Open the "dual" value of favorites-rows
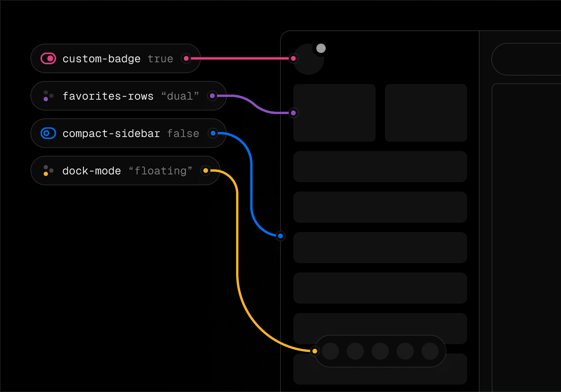 180,96
